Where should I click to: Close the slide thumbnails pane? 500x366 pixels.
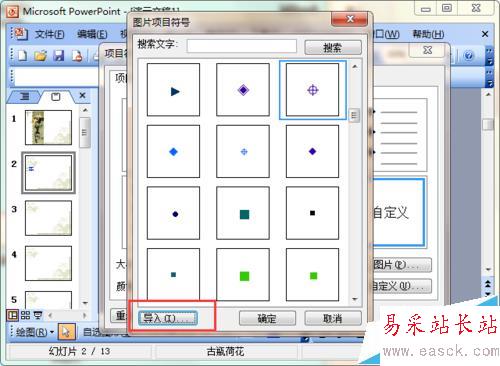pyautogui.click(x=82, y=96)
